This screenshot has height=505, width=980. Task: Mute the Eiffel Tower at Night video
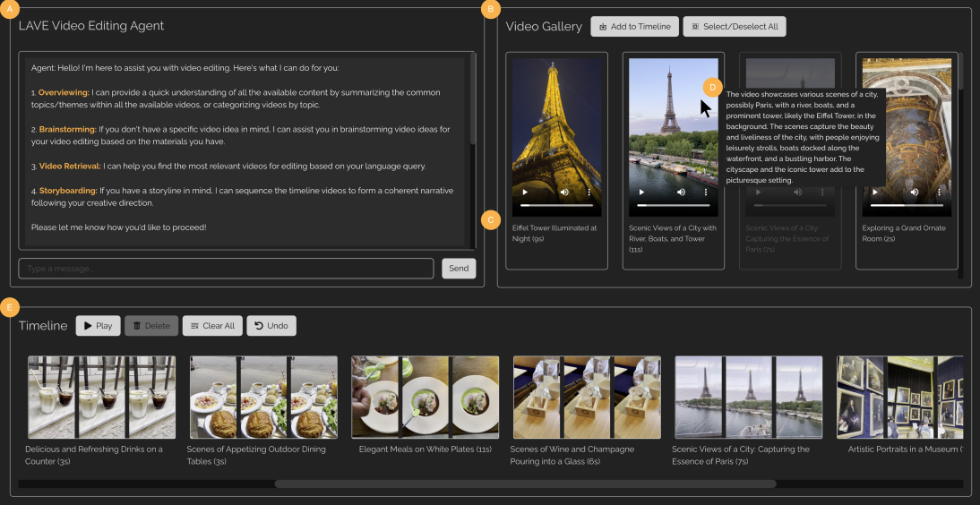[564, 192]
